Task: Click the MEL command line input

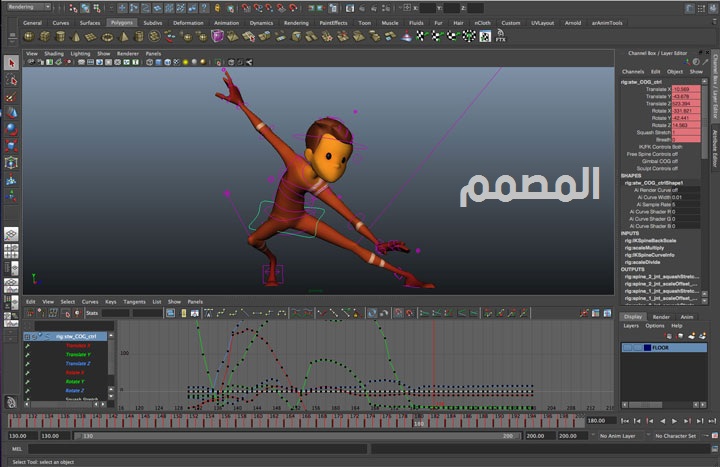Action: pos(197,449)
